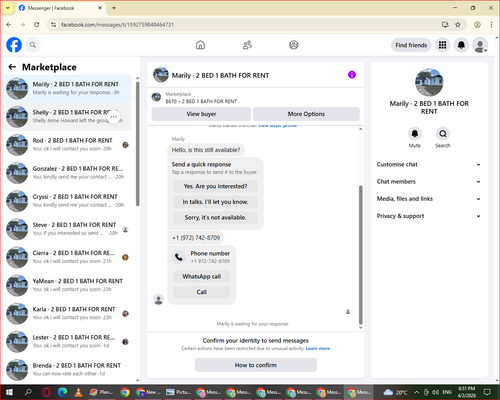
Task: Open Microsoft Edge from taskbar
Action: tap(62, 392)
